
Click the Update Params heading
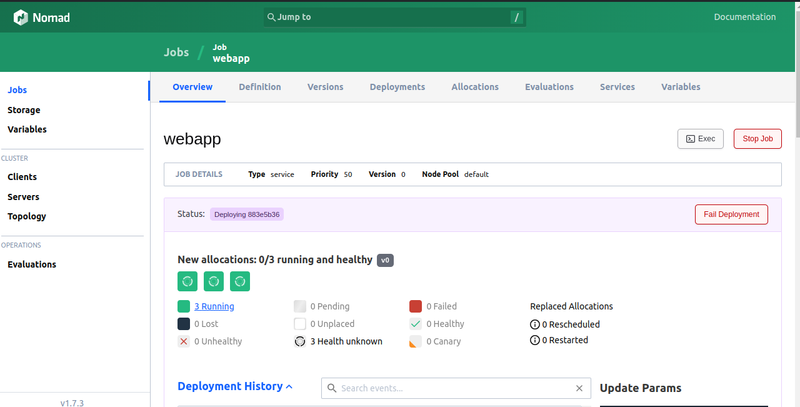point(640,388)
